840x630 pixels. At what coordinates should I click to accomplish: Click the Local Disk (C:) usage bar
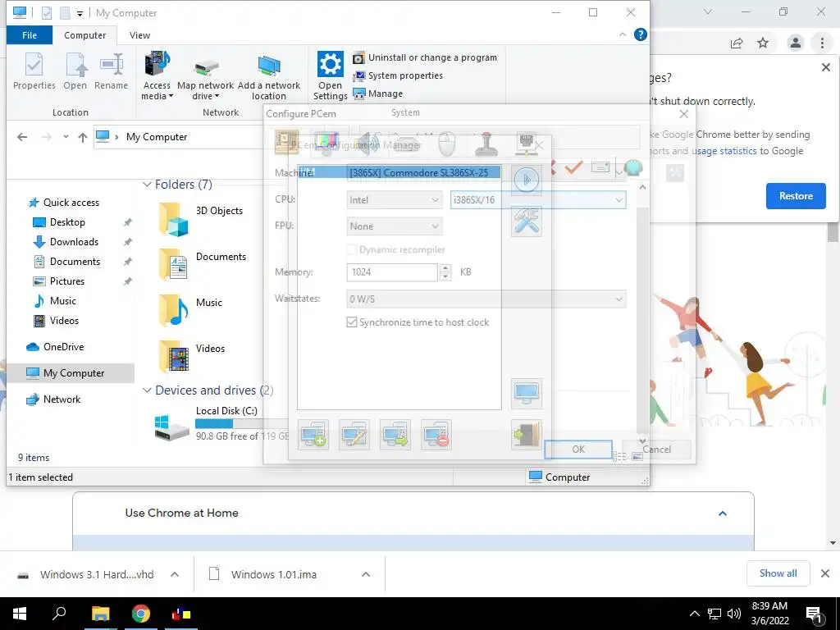[242, 424]
